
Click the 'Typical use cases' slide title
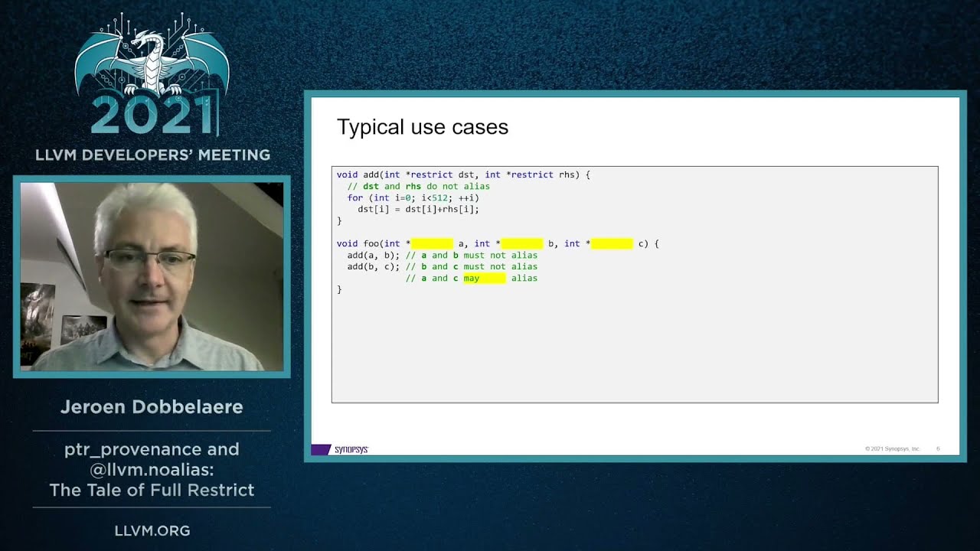423,127
